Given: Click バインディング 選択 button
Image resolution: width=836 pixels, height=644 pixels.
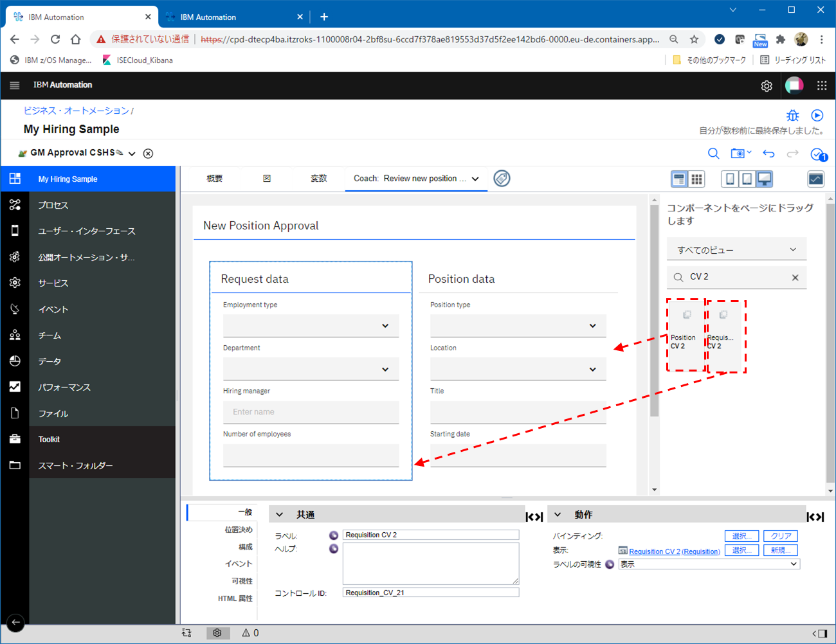Looking at the screenshot, I should click(x=742, y=536).
